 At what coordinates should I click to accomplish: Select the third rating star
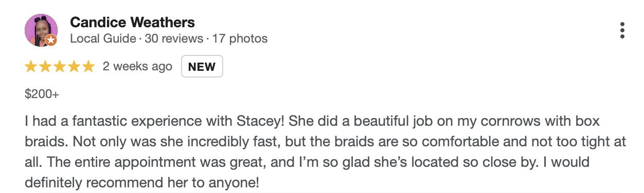coord(60,66)
